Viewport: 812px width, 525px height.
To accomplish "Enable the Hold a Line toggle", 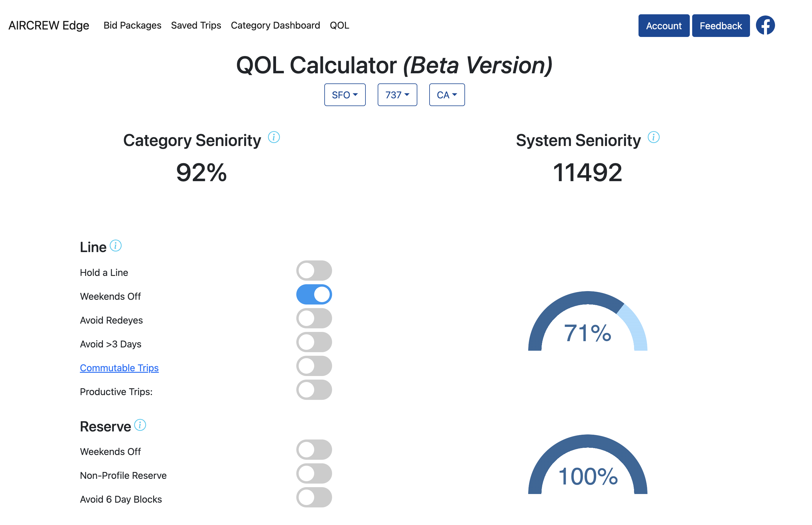I will (314, 271).
